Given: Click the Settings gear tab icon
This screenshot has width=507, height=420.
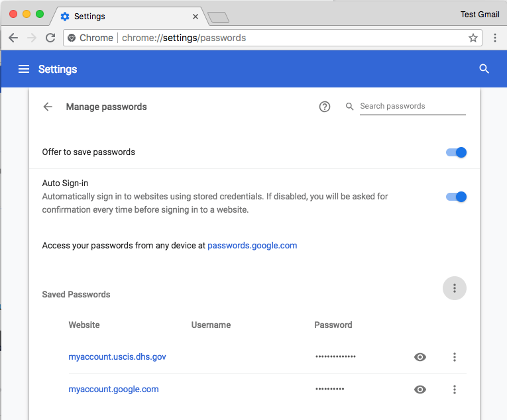Looking at the screenshot, I should click(65, 17).
